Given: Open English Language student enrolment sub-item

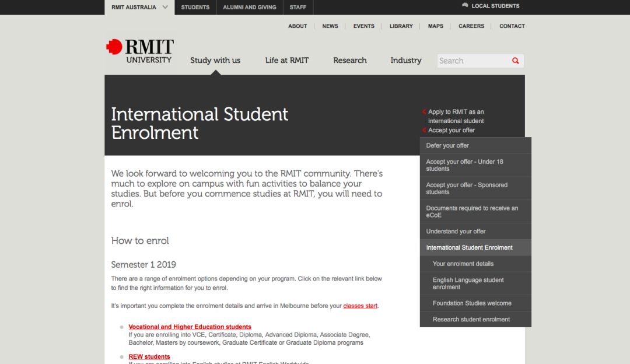Looking at the screenshot, I should 475,283.
